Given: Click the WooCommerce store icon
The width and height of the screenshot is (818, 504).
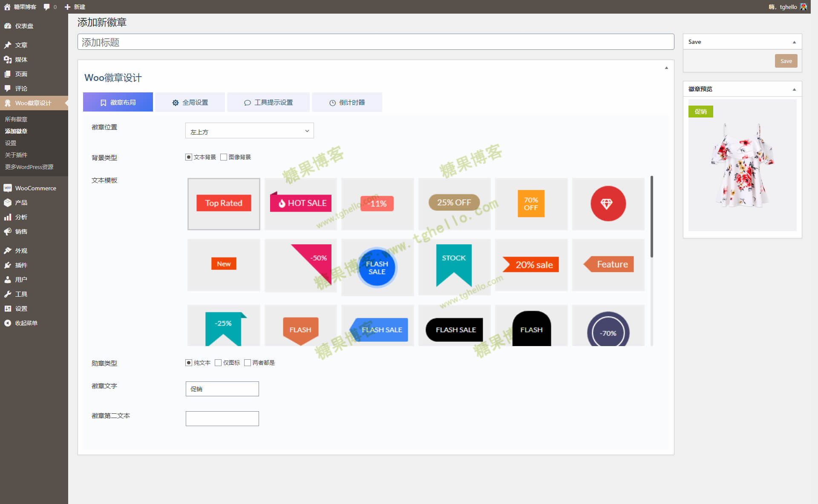Looking at the screenshot, I should click(8, 188).
